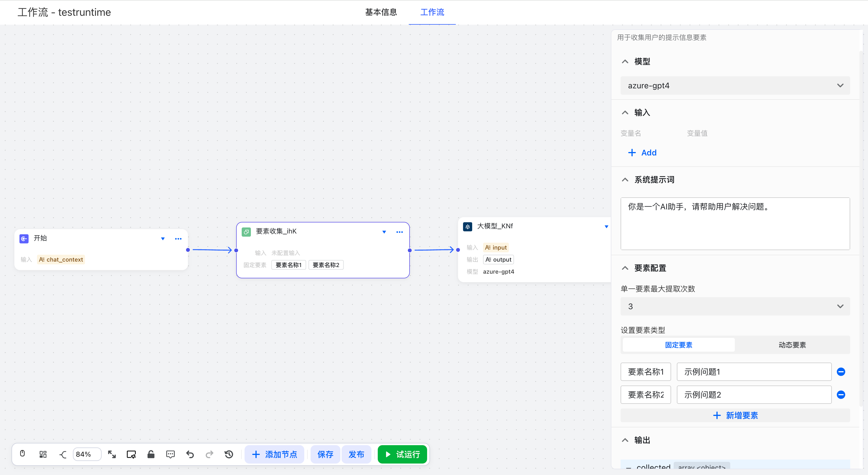This screenshot has height=475, width=868.
Task: Click the green 试运行 button
Action: tap(402, 454)
